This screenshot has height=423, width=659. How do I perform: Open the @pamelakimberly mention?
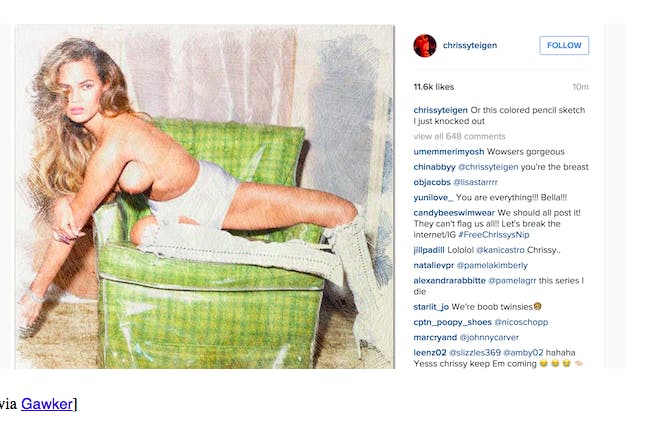click(492, 265)
